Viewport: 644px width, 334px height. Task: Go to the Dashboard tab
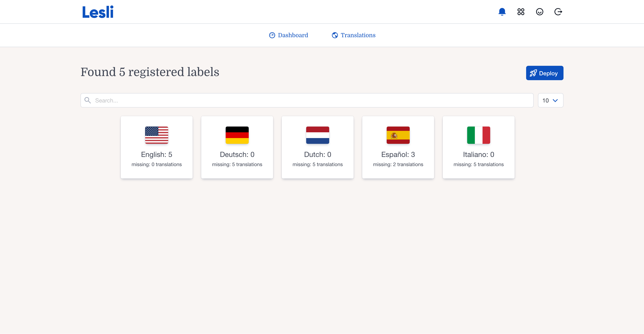point(289,35)
